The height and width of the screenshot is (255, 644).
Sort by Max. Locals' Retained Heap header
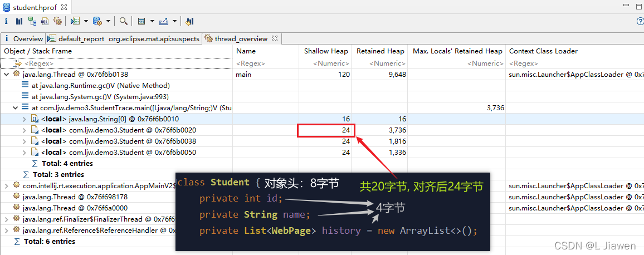pyautogui.click(x=457, y=51)
